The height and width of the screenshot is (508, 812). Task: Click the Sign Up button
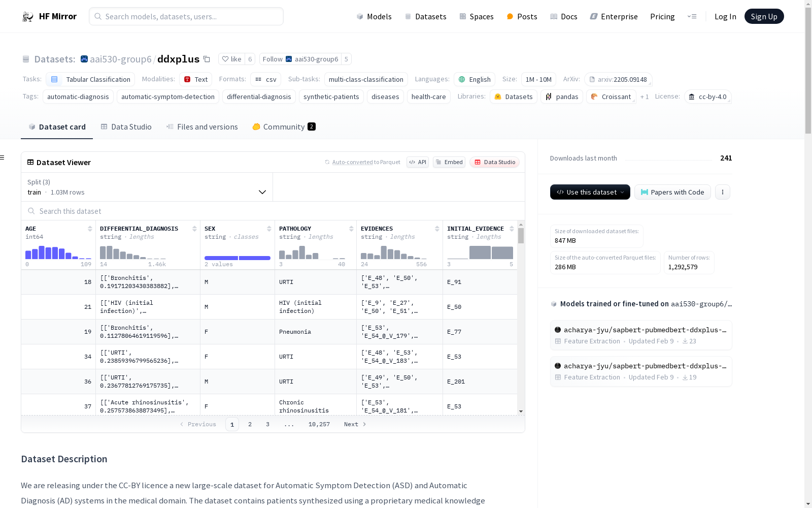(x=764, y=16)
